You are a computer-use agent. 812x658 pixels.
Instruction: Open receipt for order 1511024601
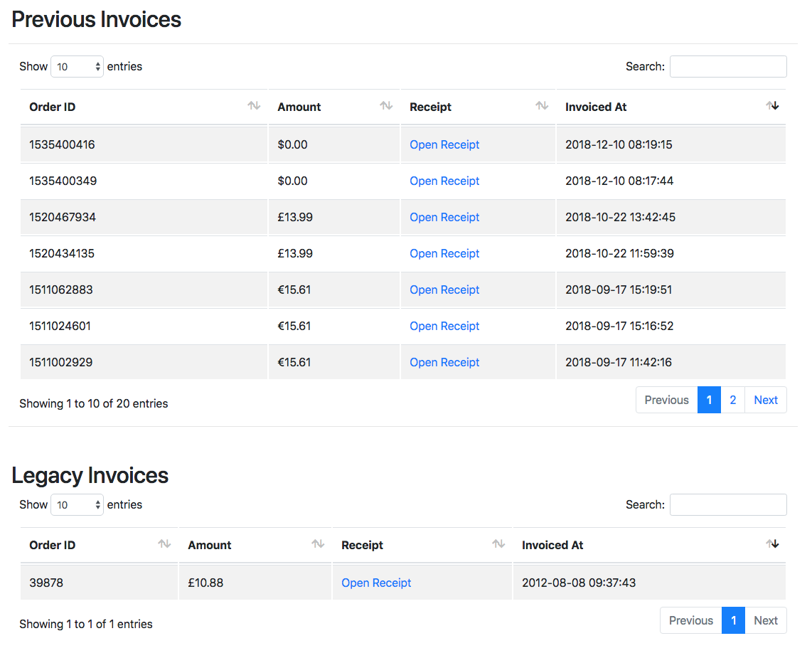(444, 326)
